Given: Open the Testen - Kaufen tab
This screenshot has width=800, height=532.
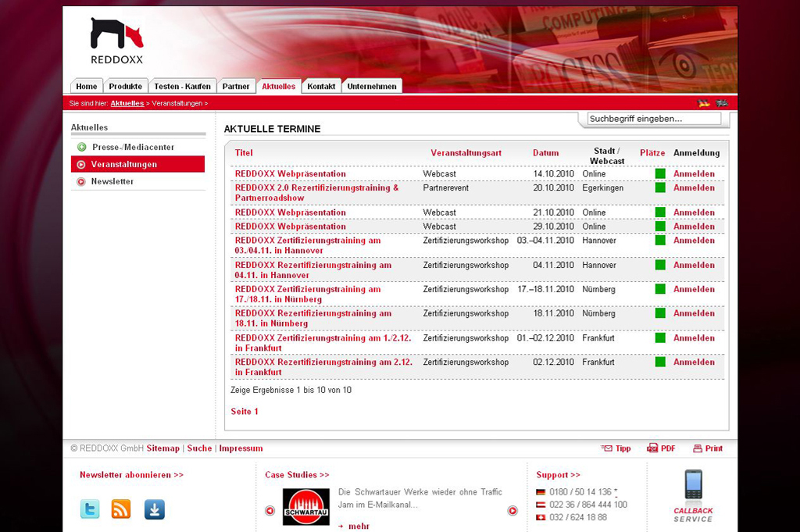Looking at the screenshot, I should pos(182,86).
